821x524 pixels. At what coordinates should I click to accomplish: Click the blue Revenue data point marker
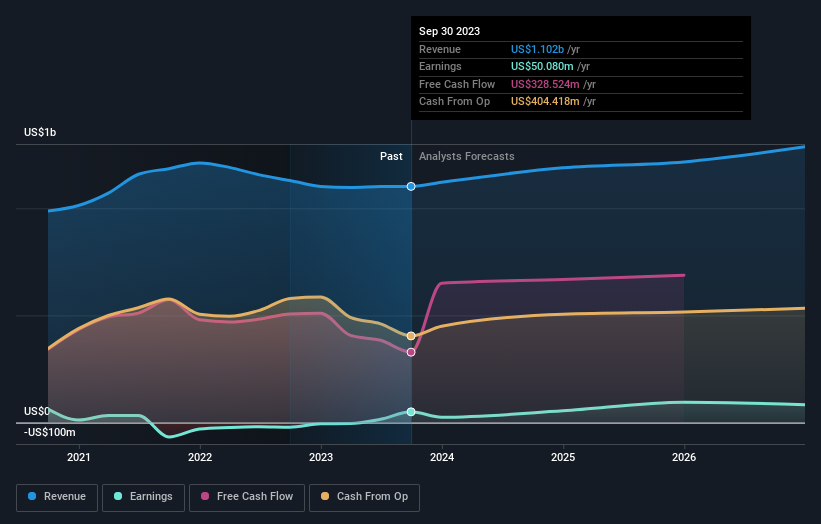coord(411,186)
